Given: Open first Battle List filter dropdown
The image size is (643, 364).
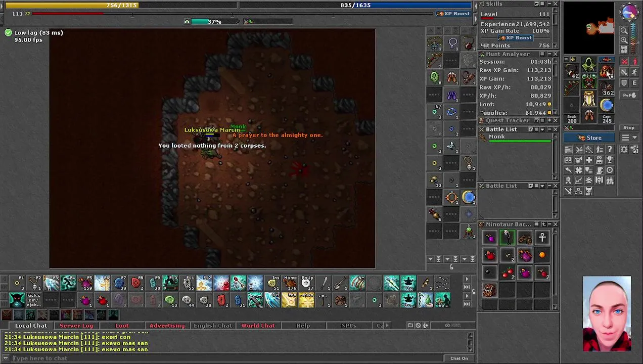Looking at the screenshot, I should tap(543, 129).
